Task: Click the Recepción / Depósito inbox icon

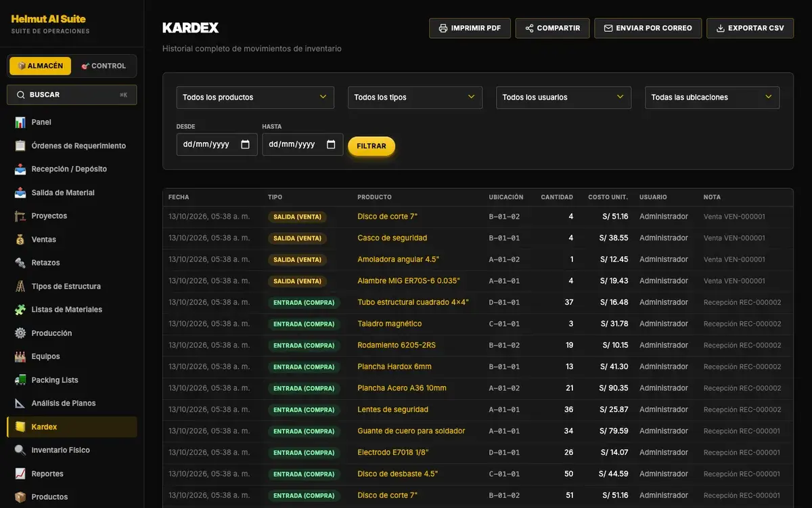Action: tap(20, 169)
